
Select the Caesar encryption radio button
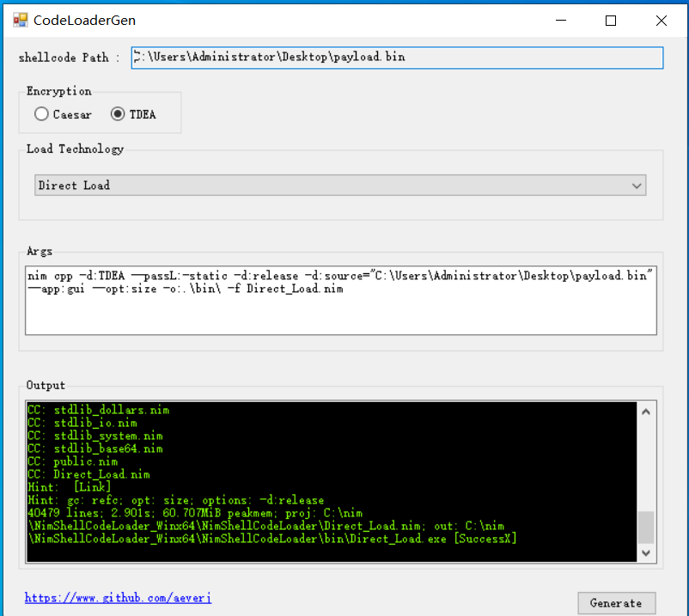[63, 114]
